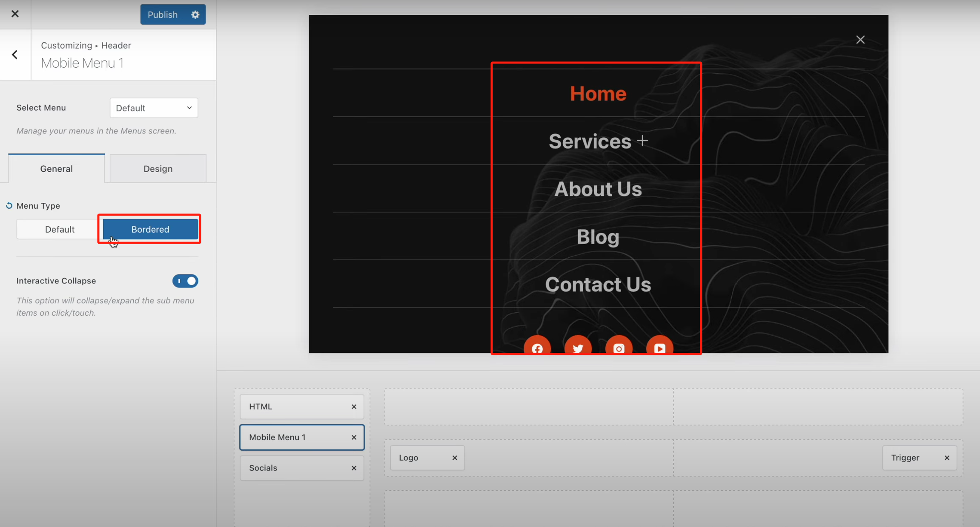The image size is (980, 527).
Task: Close the mobile menu preview overlay
Action: pos(860,40)
